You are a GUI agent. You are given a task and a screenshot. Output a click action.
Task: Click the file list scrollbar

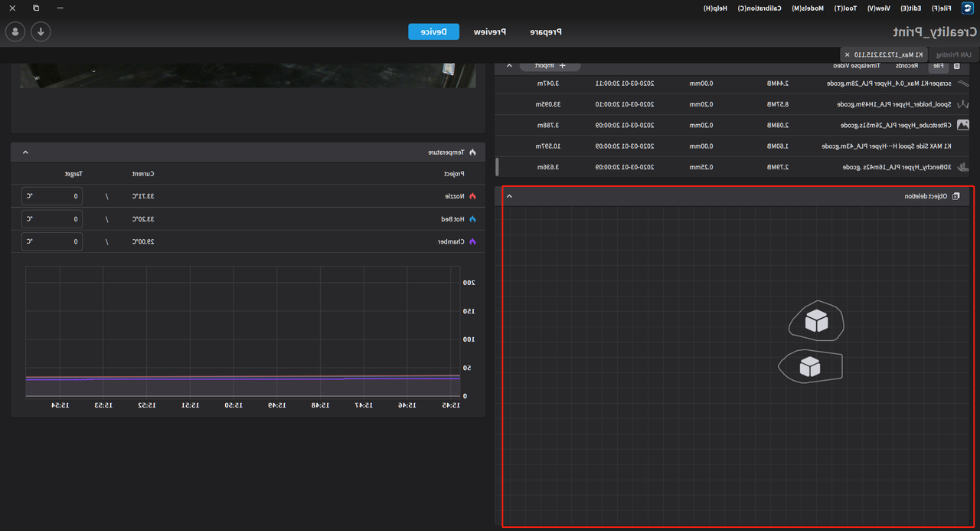pyautogui.click(x=498, y=166)
